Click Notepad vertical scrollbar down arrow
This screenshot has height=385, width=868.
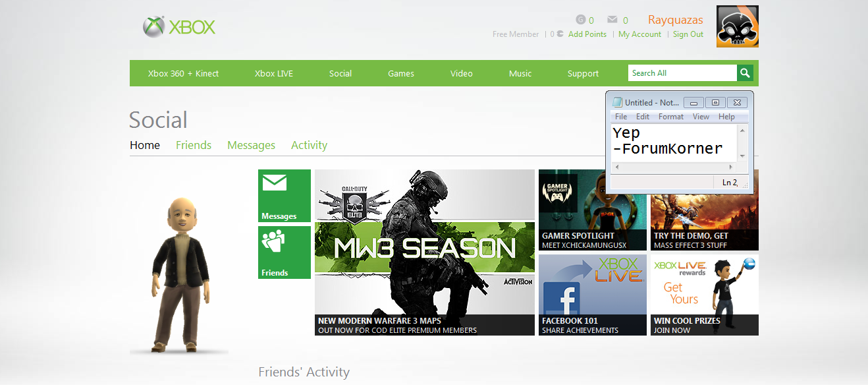point(743,156)
